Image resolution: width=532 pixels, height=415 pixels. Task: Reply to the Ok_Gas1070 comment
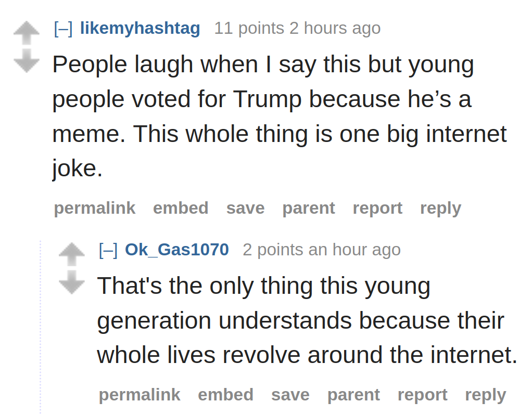click(485, 395)
